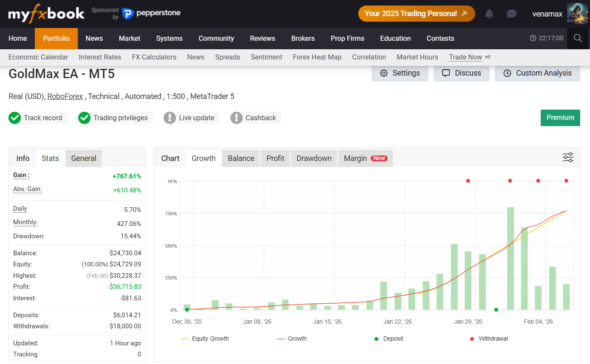Open the Economic Calendar link
The height and width of the screenshot is (364, 590).
[38, 57]
